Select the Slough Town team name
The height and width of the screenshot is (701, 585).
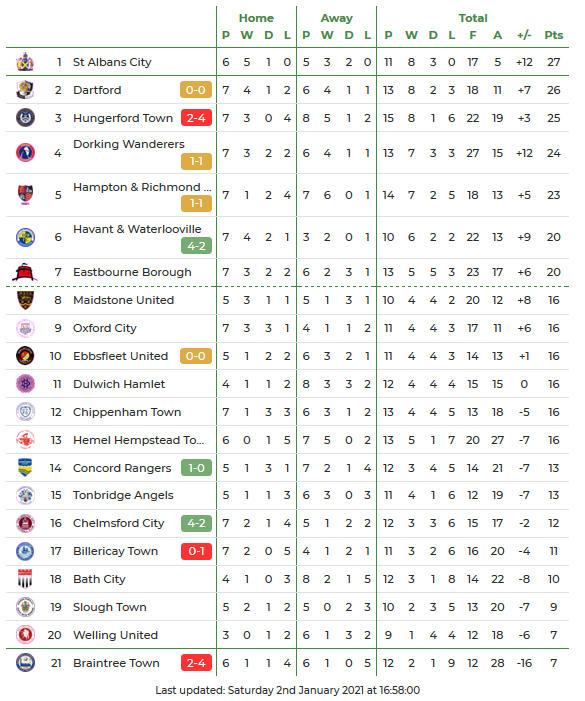point(109,607)
